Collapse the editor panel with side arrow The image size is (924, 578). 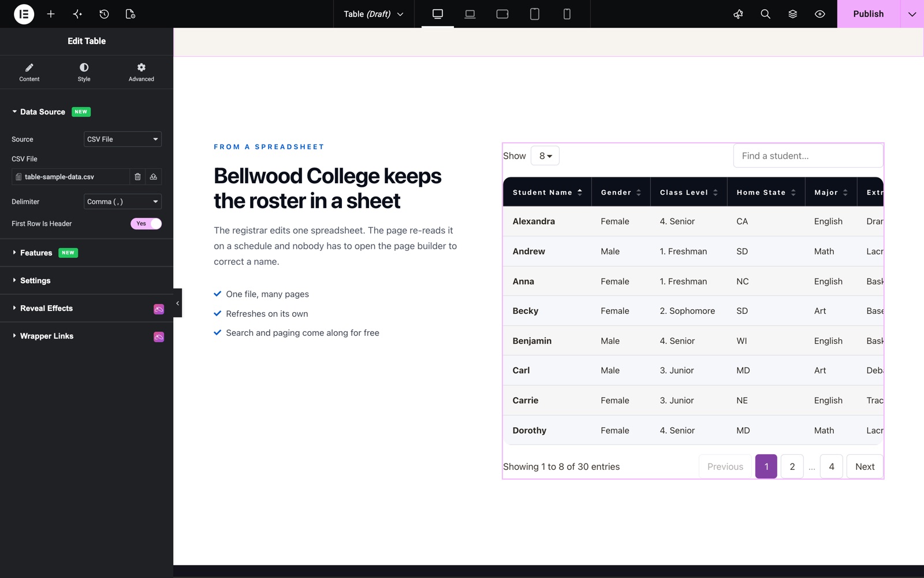pyautogui.click(x=177, y=303)
